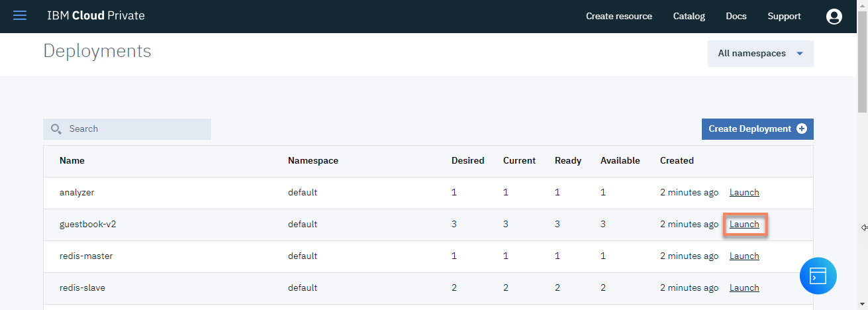Click the plus icon on Create Deployment
This screenshot has height=310, width=868.
pyautogui.click(x=802, y=129)
